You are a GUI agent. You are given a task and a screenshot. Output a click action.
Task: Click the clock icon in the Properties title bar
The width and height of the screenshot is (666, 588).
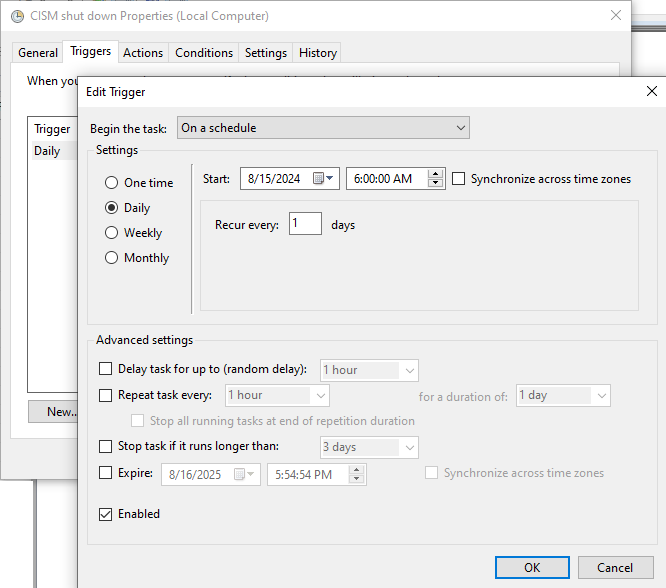[x=15, y=16]
